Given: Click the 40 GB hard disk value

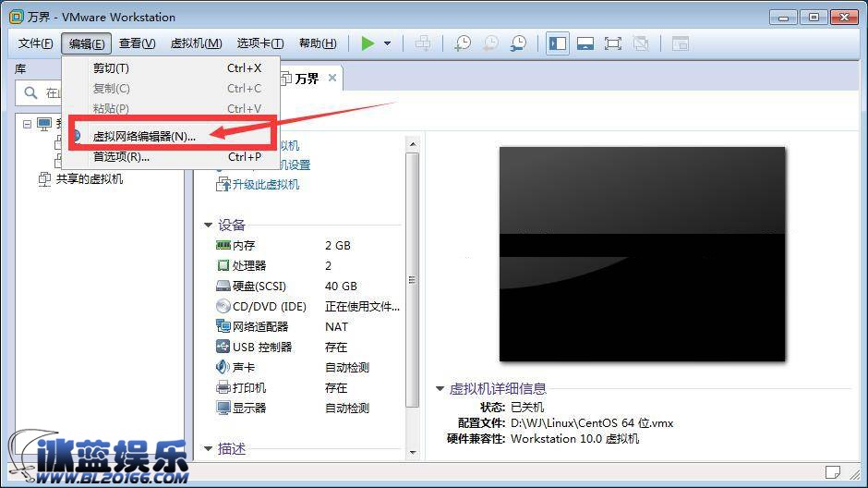Looking at the screenshot, I should [341, 287].
